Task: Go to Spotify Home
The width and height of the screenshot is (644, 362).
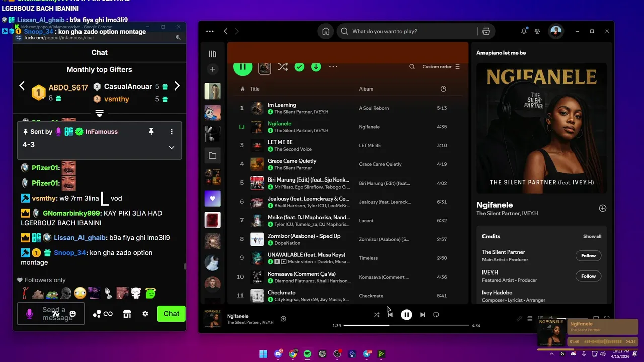Action: (x=326, y=31)
